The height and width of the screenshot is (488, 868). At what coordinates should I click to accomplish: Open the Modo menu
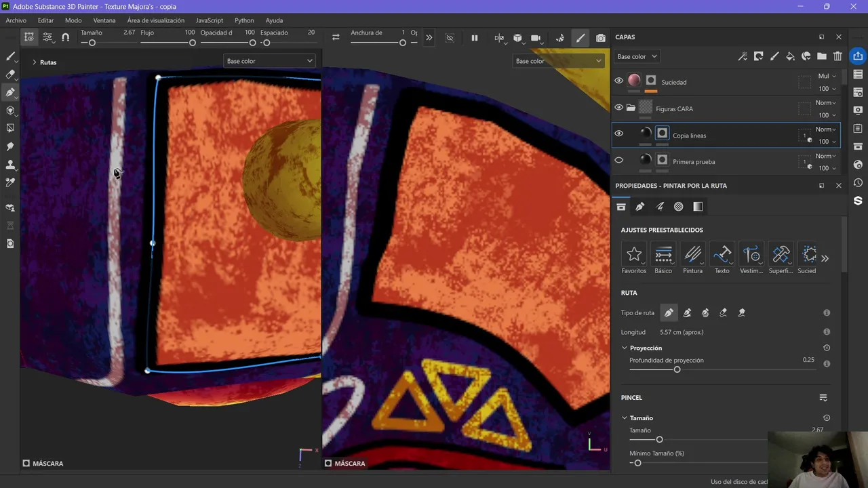pos(73,20)
